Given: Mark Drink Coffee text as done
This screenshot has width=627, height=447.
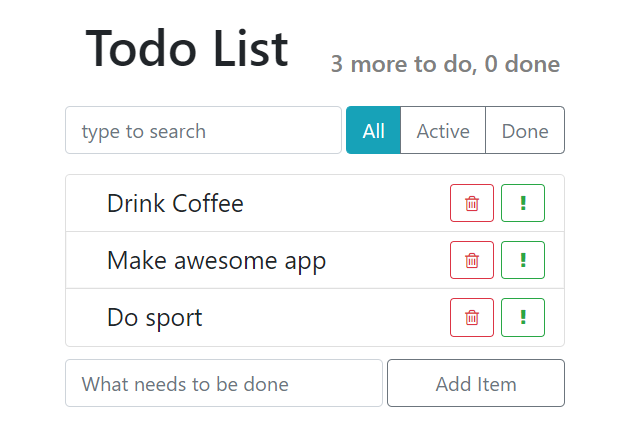Looking at the screenshot, I should [175, 203].
